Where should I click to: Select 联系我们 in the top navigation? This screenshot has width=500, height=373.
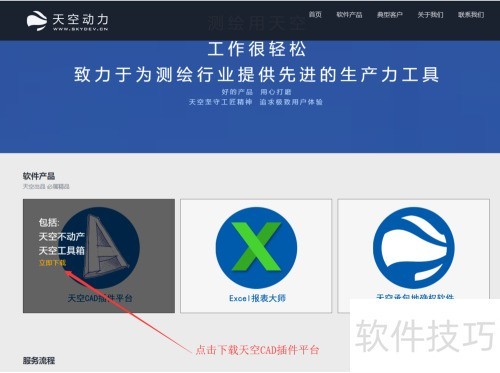(471, 14)
